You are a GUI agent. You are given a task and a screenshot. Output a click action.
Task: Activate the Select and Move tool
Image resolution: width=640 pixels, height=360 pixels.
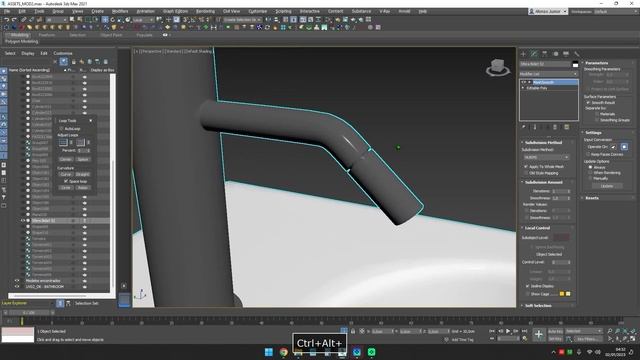(x=105, y=20)
